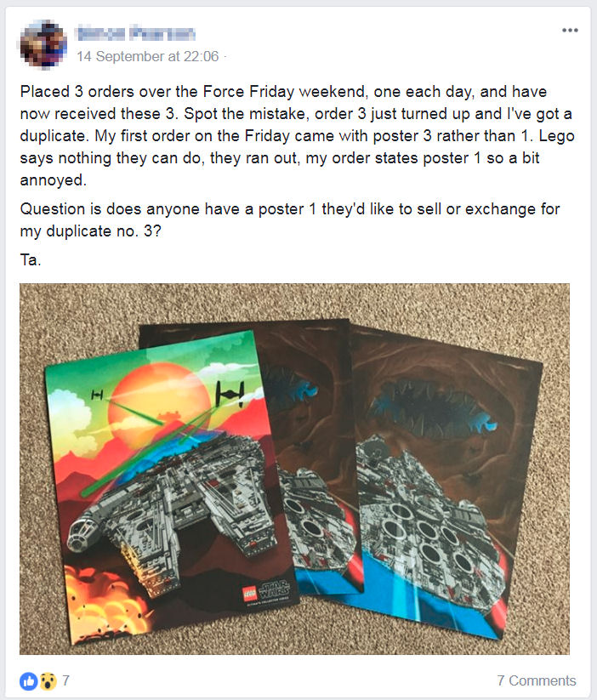
Task: Click the yellow Wow reaction emoji
Action: tap(48, 681)
